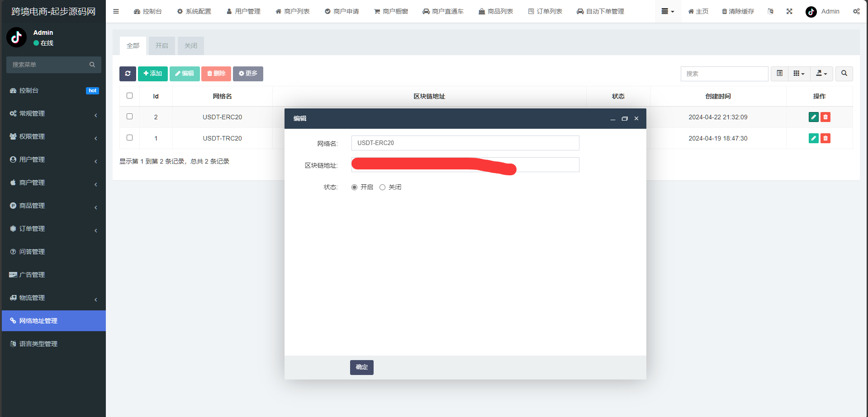Open 商户列表 in the top navigation
This screenshot has width=868, height=417.
(293, 11)
